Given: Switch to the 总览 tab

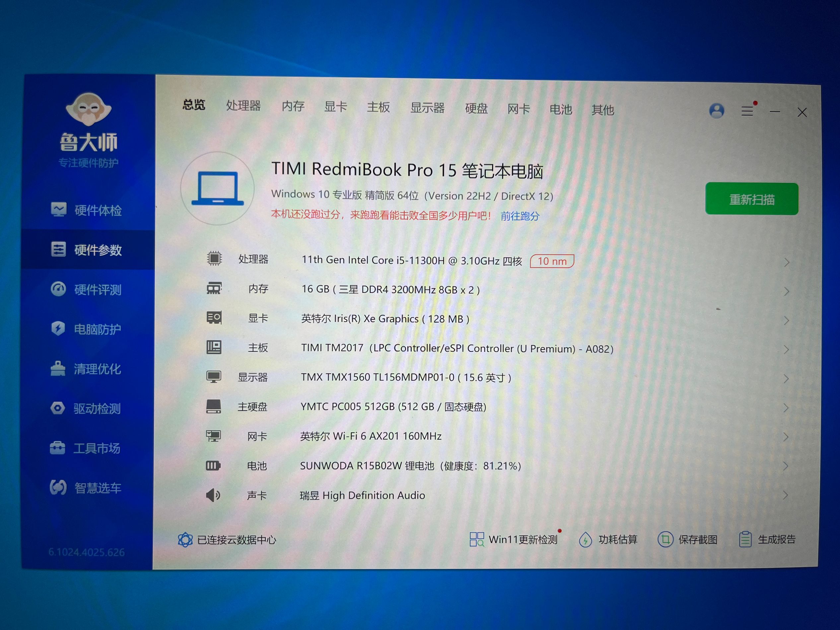Looking at the screenshot, I should pos(194,105).
